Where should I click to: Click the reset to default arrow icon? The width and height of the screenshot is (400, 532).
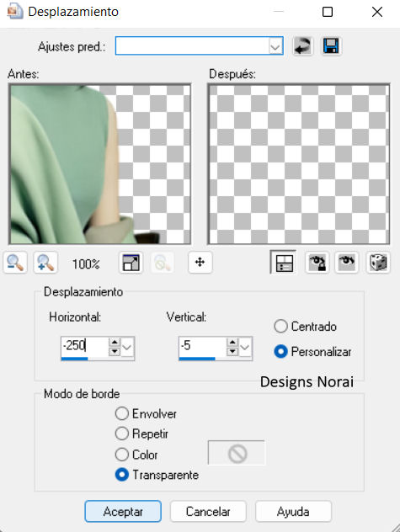[302, 45]
